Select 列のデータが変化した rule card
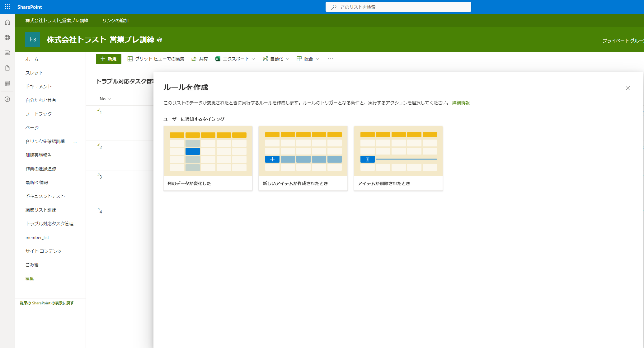The width and height of the screenshot is (644, 348). [208, 158]
